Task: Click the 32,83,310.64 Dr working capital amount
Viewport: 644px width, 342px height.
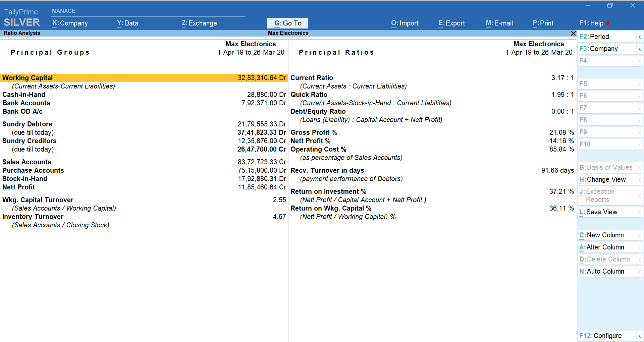Action: coord(262,78)
